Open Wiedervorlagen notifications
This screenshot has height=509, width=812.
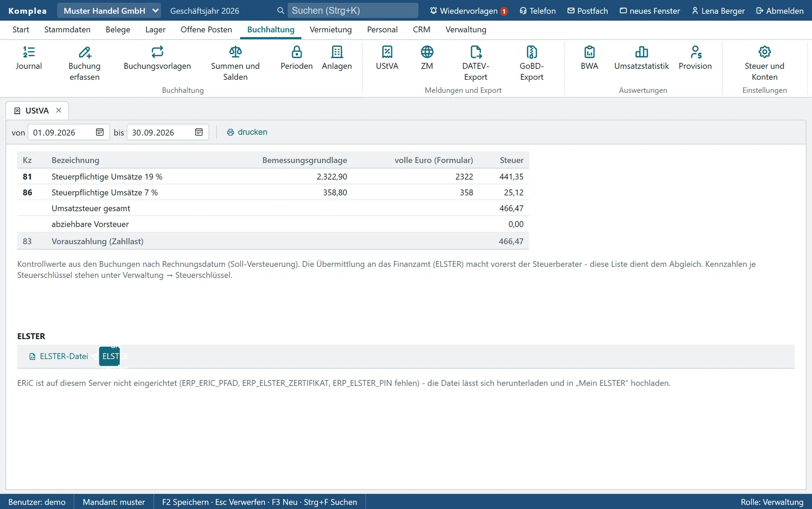pyautogui.click(x=468, y=10)
